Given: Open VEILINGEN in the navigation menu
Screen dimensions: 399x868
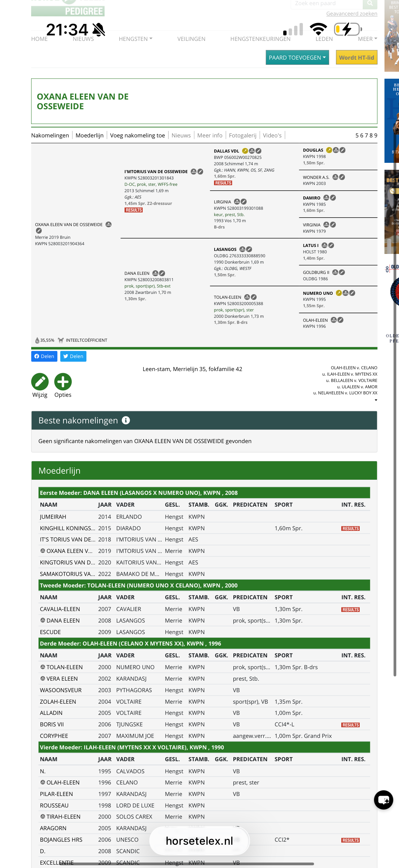Looking at the screenshot, I should (191, 39).
